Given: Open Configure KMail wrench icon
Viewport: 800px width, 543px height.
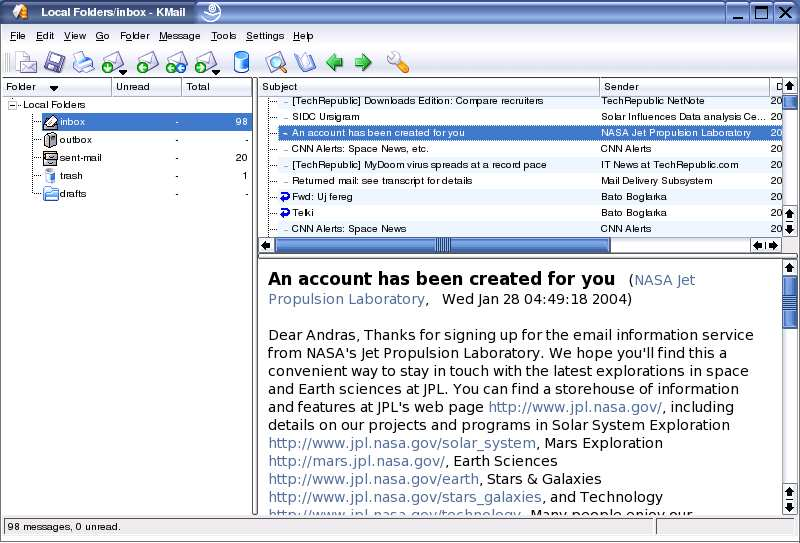Looking at the screenshot, I should [x=397, y=62].
